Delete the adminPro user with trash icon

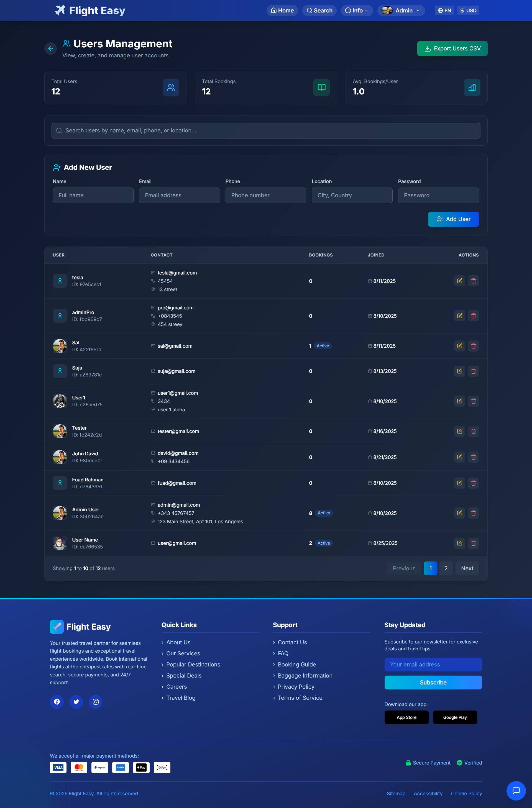tap(473, 316)
